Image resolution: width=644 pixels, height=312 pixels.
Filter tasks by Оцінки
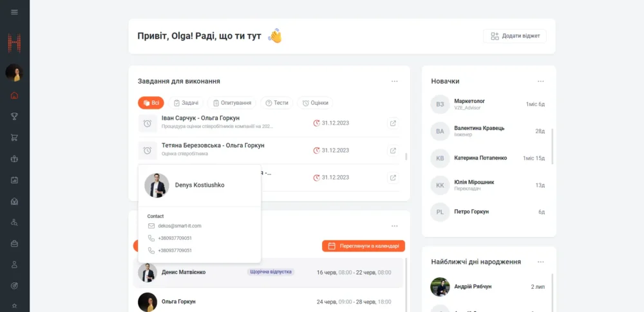coord(315,103)
